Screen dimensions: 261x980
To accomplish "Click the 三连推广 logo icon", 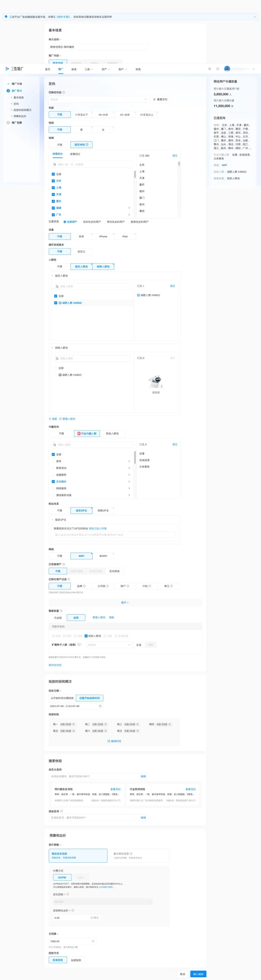I will 7,69.
